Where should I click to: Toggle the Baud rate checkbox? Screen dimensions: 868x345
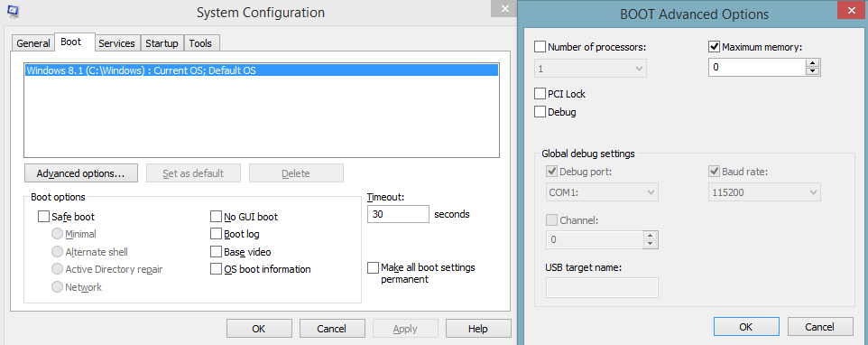pyautogui.click(x=714, y=171)
